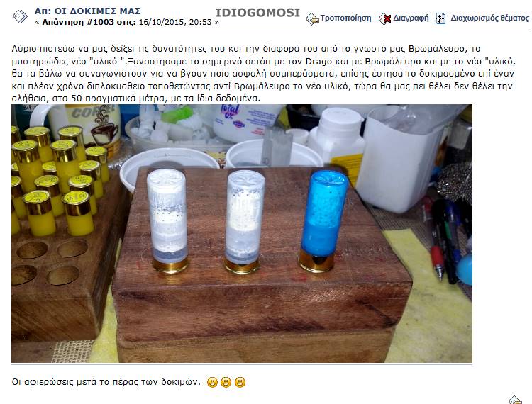
Task: Click the Τροποποίηση text link
Action: tap(345, 18)
